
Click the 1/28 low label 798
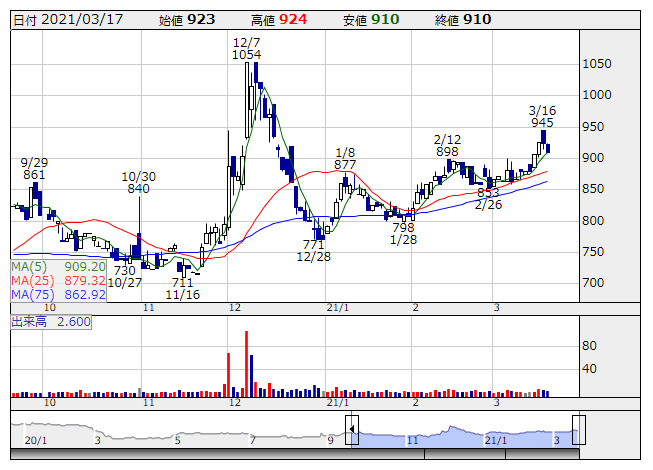(403, 227)
